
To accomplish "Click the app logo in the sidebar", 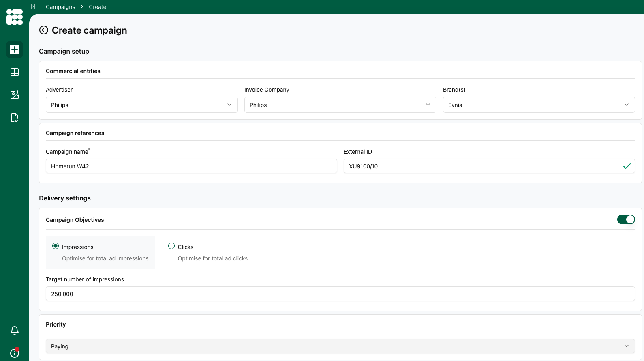I will point(15,17).
